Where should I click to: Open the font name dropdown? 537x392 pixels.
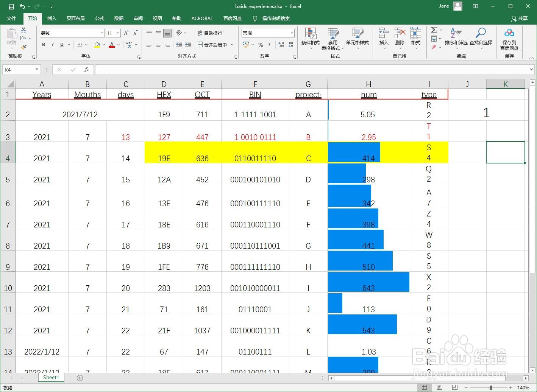(x=102, y=33)
